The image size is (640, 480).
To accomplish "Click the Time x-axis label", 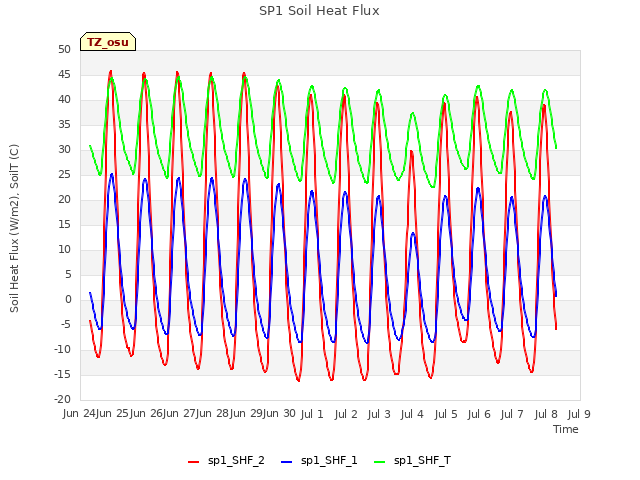I will [x=566, y=429].
